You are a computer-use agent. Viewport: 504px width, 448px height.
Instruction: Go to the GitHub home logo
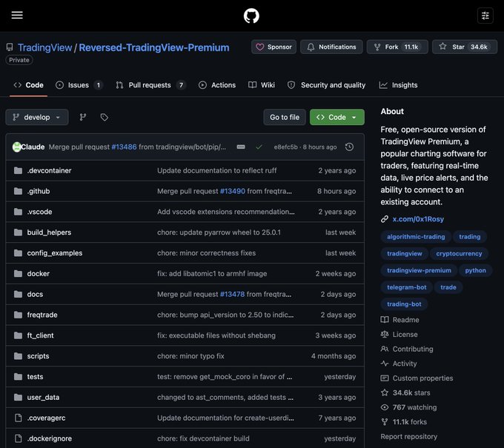coord(251,16)
